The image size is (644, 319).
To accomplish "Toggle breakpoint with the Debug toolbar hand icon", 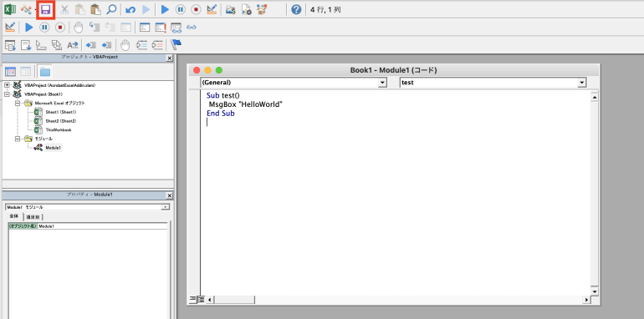I will [x=79, y=28].
